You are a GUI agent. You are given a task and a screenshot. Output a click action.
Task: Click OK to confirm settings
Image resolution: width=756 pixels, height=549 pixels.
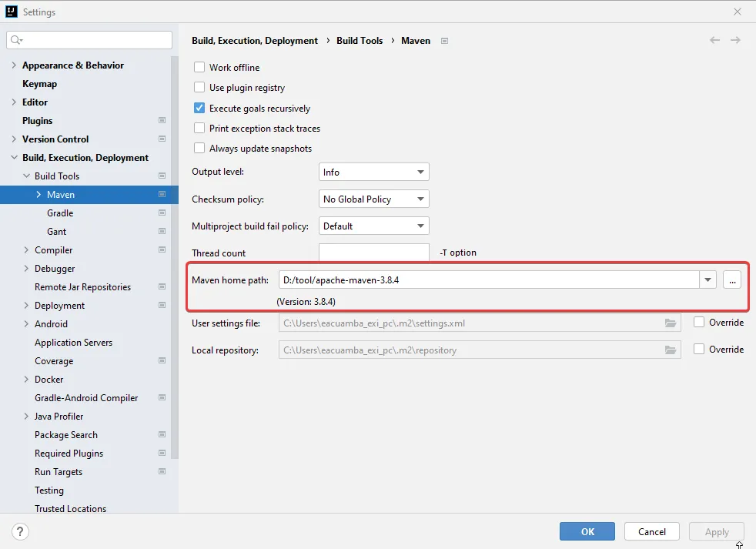[587, 531]
